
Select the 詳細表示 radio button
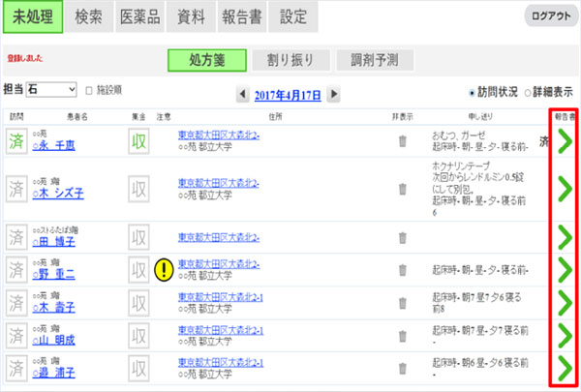point(527,93)
